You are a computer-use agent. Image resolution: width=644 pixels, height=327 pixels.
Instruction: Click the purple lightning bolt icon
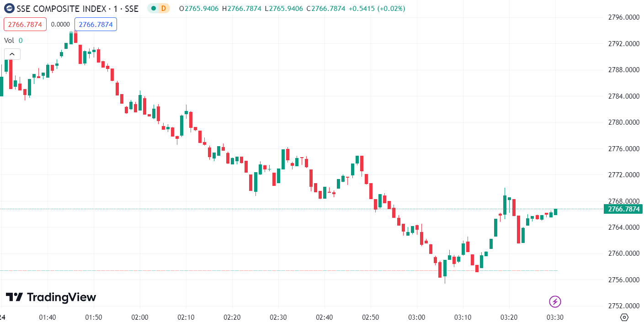[x=555, y=301]
